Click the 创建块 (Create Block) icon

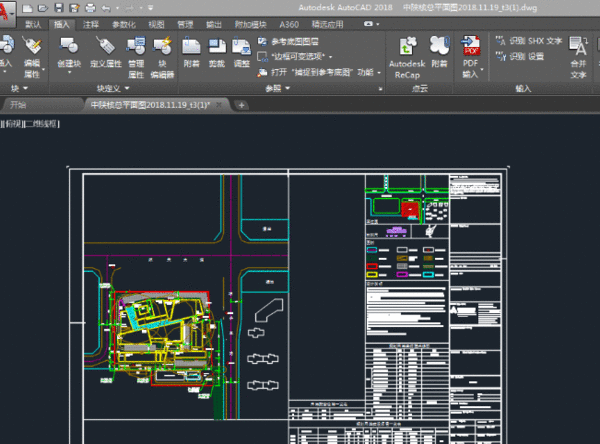click(70, 52)
